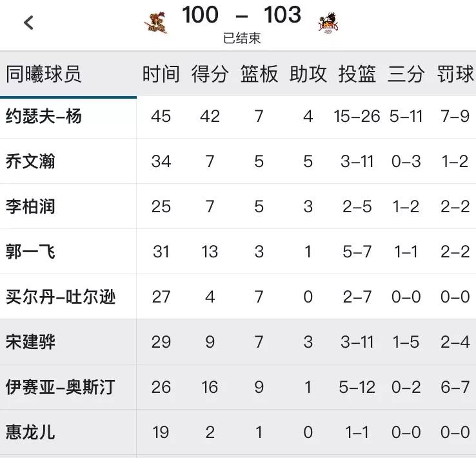The image size is (476, 458).
Task: Select the 同曦球员 team tab
Action: (x=43, y=74)
